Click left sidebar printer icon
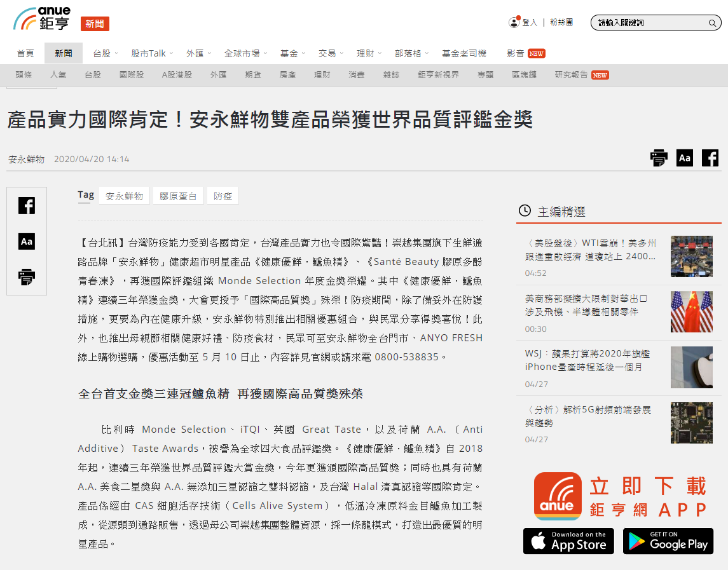 tap(27, 276)
